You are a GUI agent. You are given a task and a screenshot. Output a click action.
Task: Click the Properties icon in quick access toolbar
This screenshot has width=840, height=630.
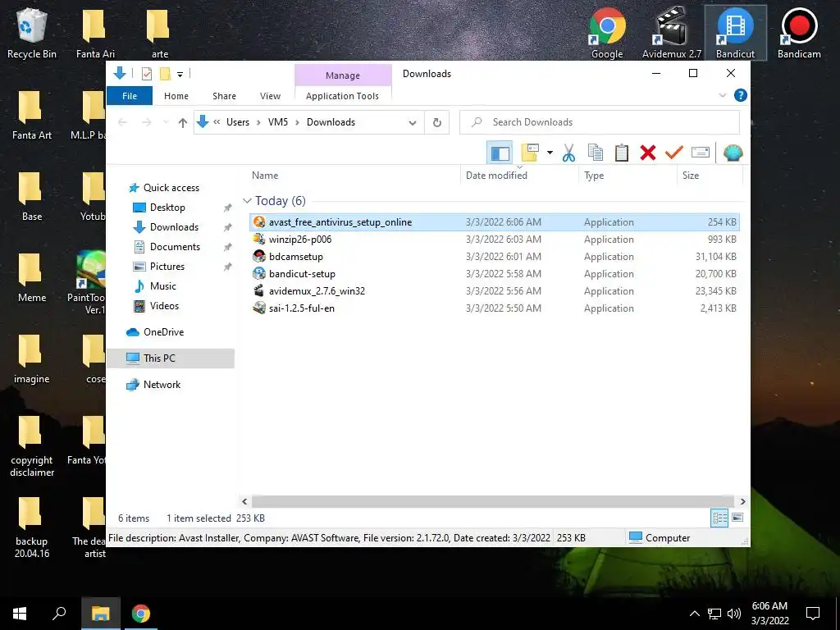tap(146, 74)
